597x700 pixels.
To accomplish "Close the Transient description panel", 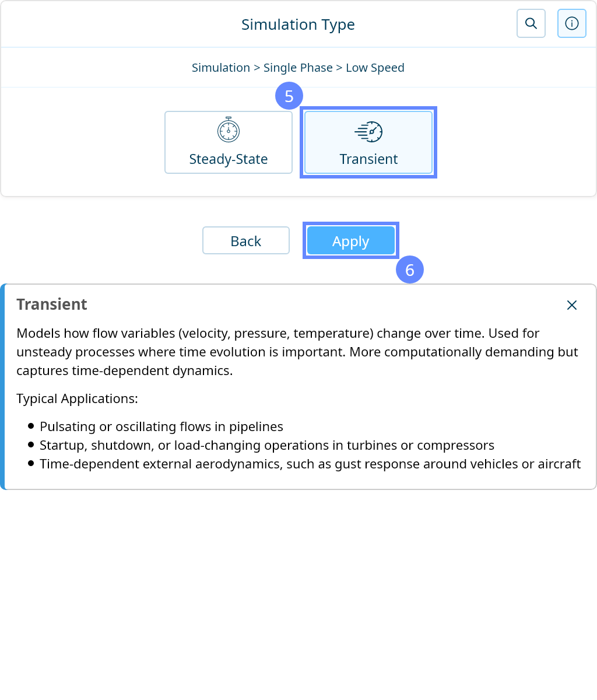I will (x=571, y=305).
